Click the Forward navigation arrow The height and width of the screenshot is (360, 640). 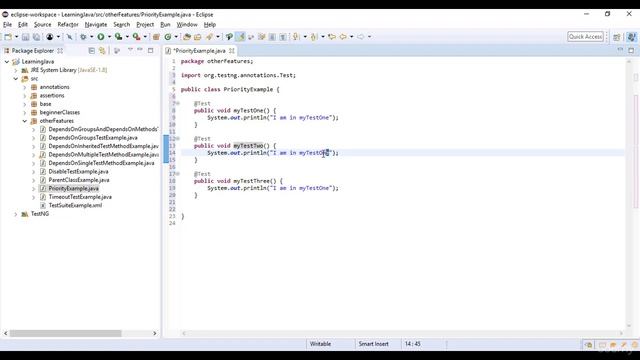tap(361, 37)
